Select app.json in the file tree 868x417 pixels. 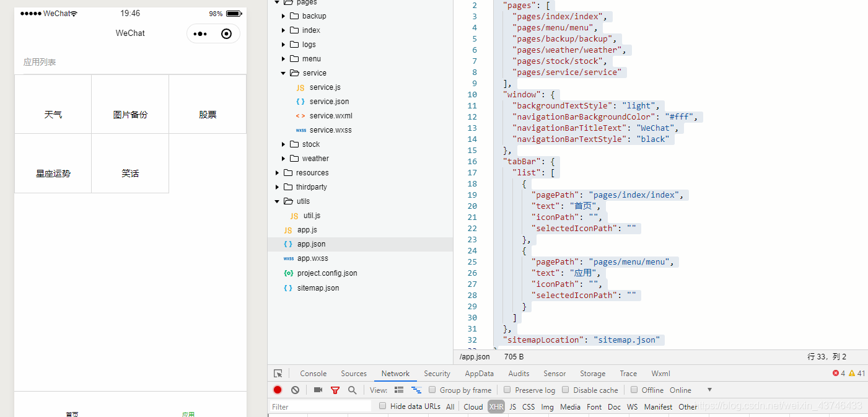[x=361, y=244]
